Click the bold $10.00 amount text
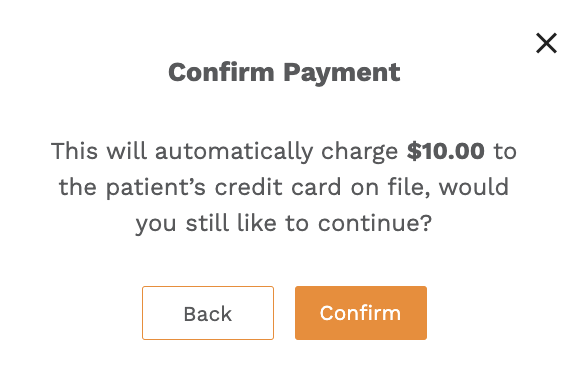This screenshot has width=572, height=386. [x=446, y=151]
